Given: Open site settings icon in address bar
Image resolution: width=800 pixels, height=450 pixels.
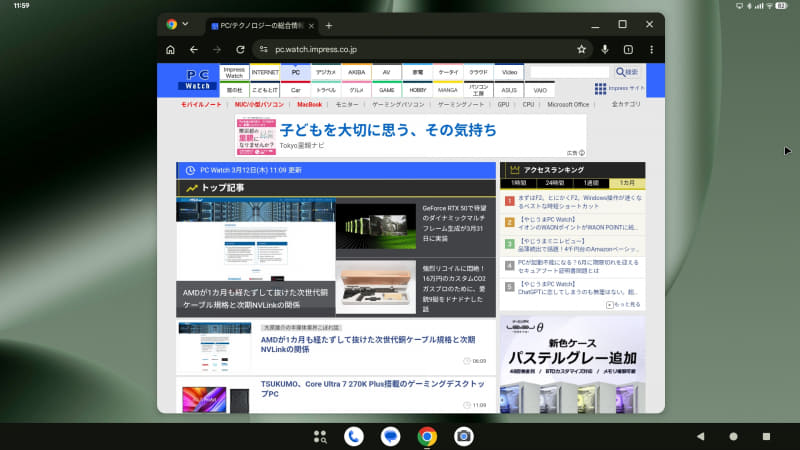Looking at the screenshot, I should click(x=263, y=49).
